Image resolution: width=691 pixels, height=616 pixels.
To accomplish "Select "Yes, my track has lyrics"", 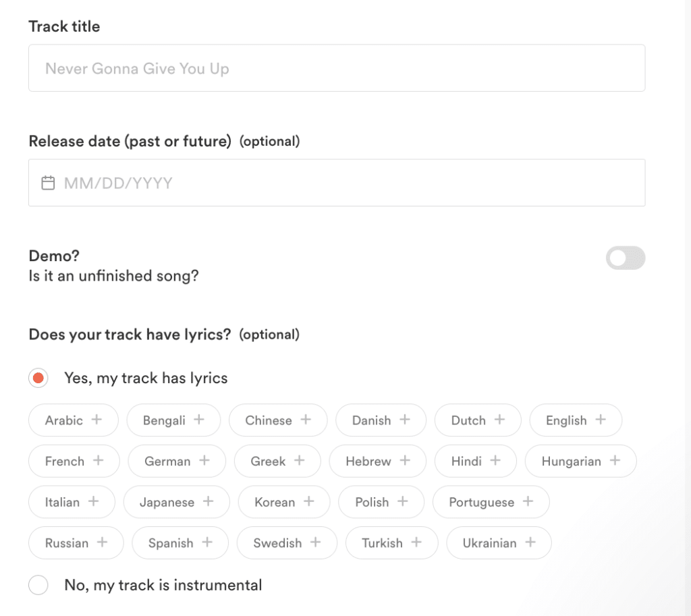I will pos(38,378).
